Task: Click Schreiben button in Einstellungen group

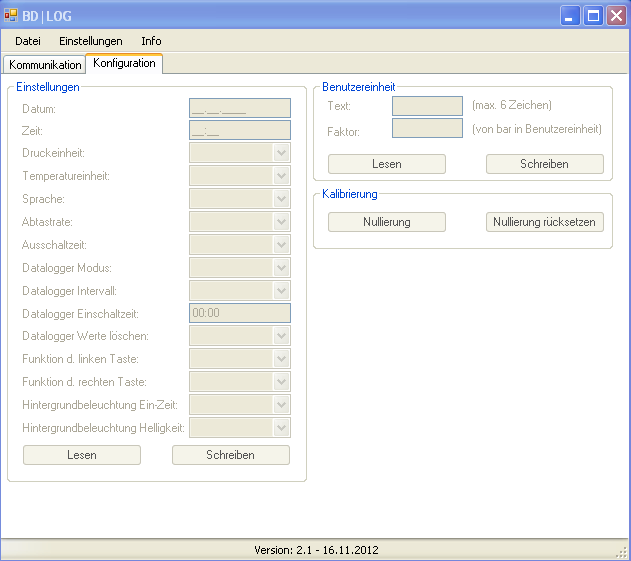Action: [x=231, y=455]
